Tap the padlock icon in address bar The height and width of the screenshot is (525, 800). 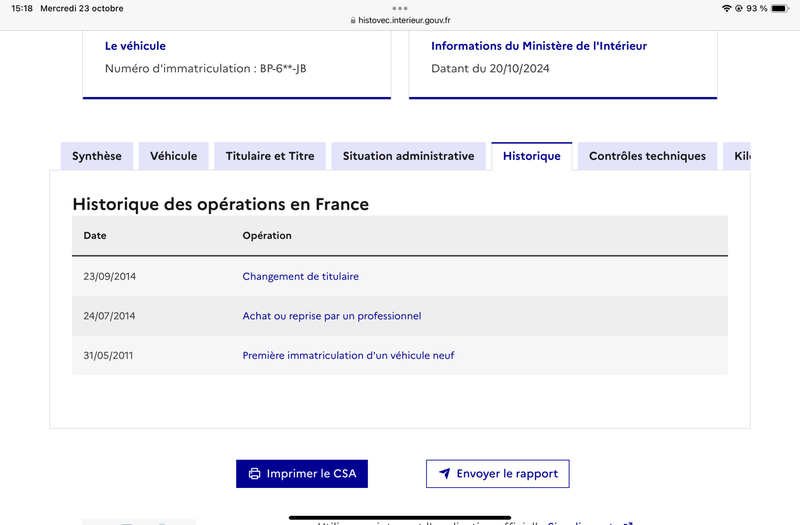[x=353, y=21]
